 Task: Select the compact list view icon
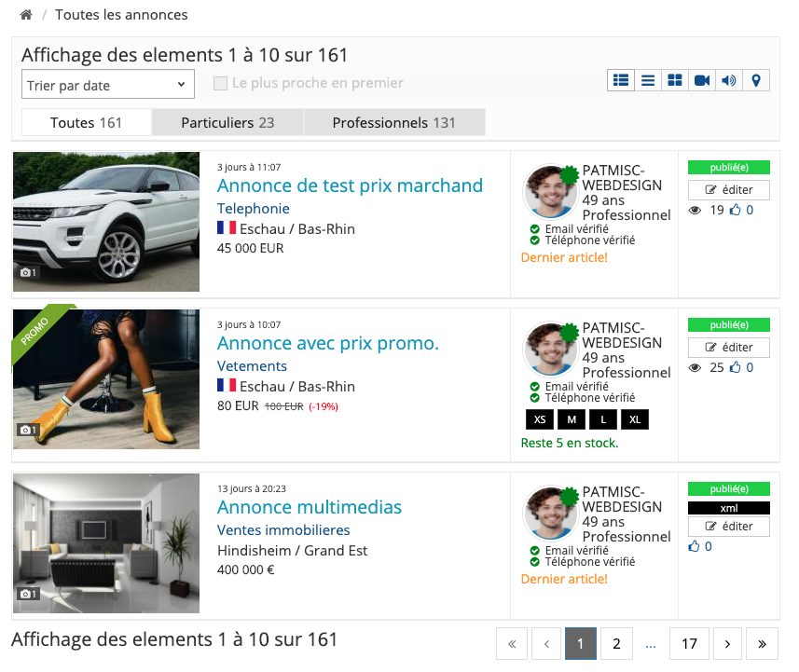click(x=648, y=81)
